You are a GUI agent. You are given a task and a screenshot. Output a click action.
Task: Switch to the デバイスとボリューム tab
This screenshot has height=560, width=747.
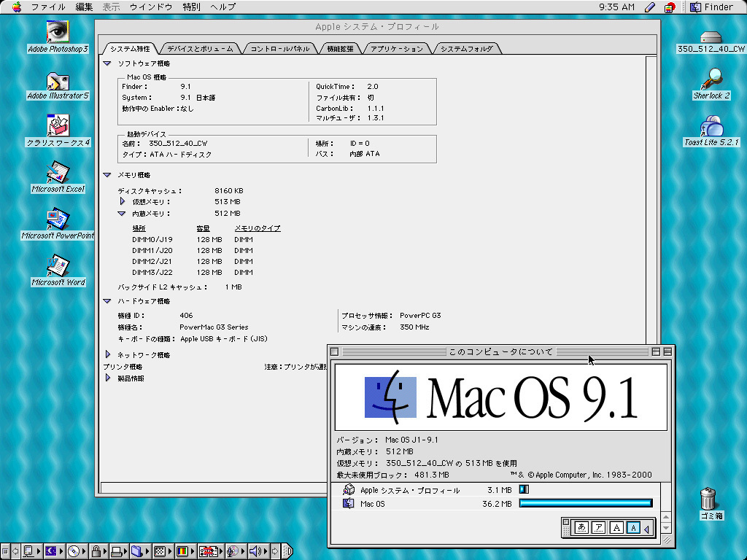coord(200,49)
